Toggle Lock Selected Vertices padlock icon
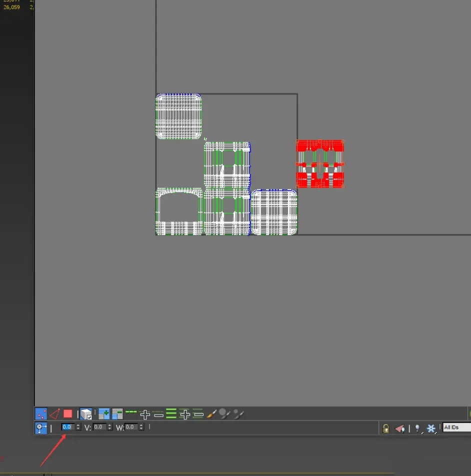471x476 pixels. (385, 428)
